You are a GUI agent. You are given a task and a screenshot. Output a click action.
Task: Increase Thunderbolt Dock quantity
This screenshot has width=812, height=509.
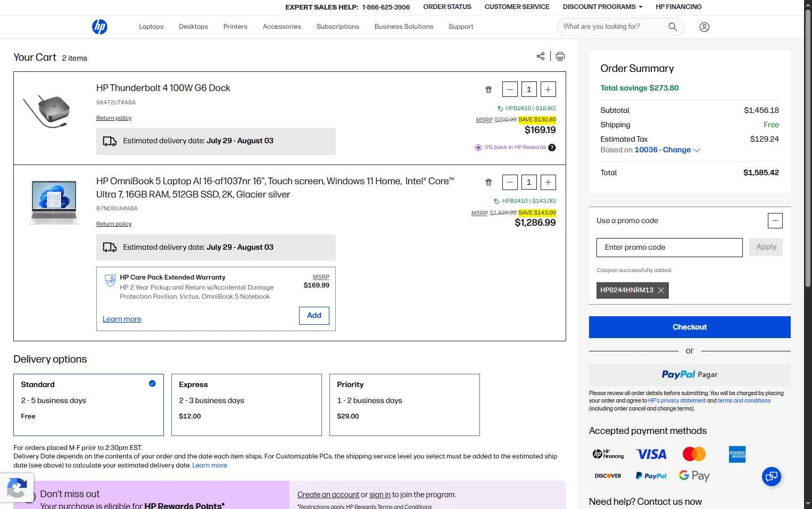click(548, 89)
